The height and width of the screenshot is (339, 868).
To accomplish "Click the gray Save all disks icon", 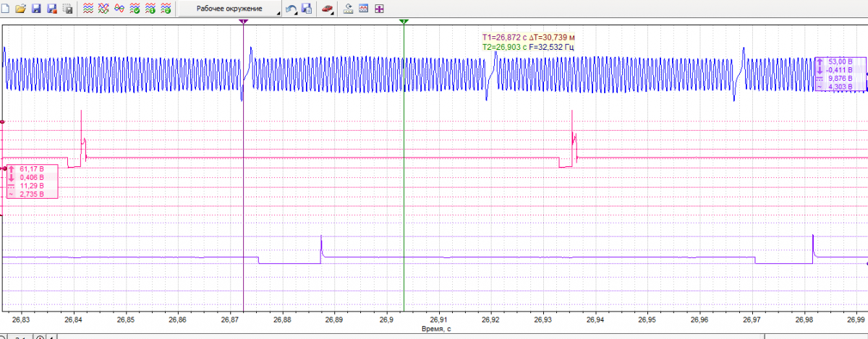I will (67, 9).
